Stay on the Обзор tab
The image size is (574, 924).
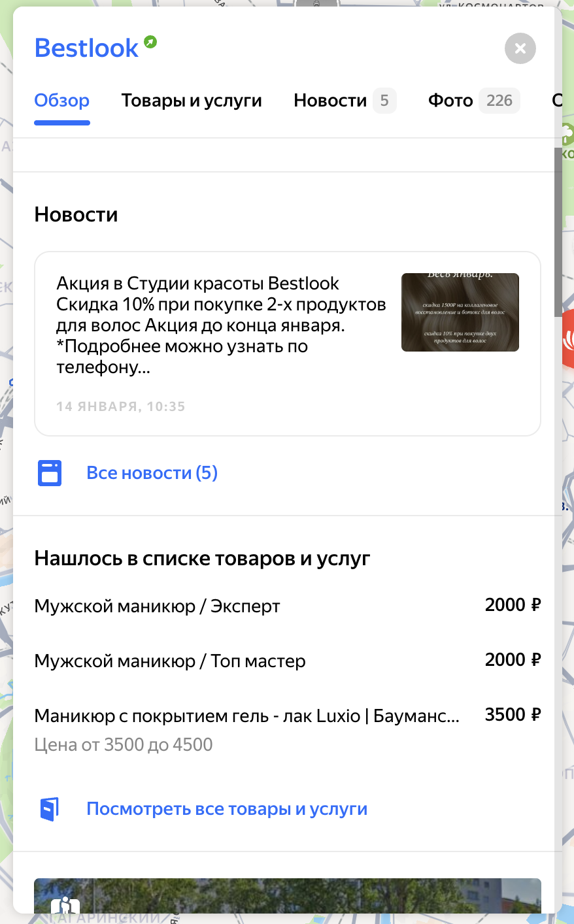pos(62,101)
